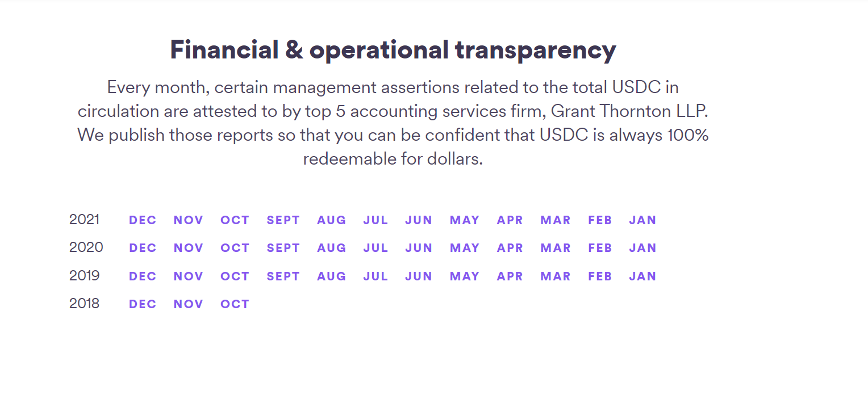Select JAN in the 2019 row
868x399 pixels.
pos(642,276)
